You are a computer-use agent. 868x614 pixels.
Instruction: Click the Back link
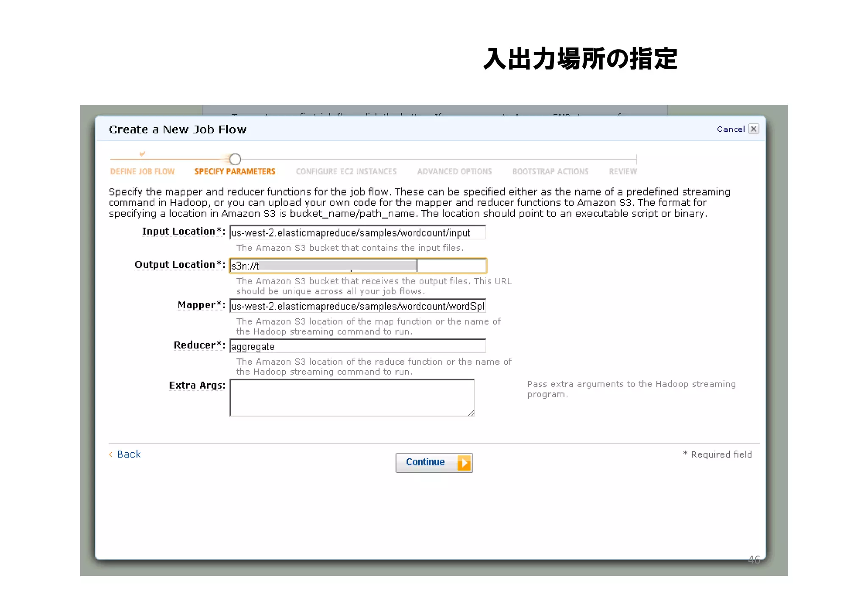[x=129, y=454]
